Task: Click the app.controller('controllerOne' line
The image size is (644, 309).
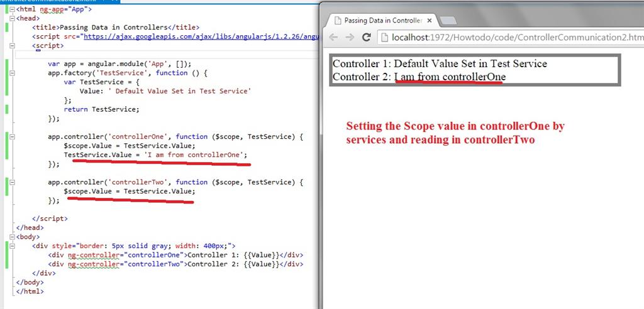Action: [175, 137]
